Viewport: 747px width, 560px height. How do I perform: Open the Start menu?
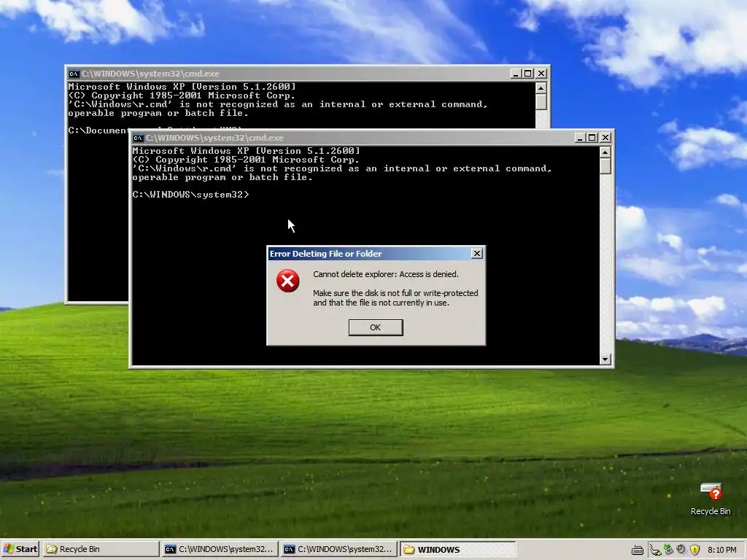point(20,549)
